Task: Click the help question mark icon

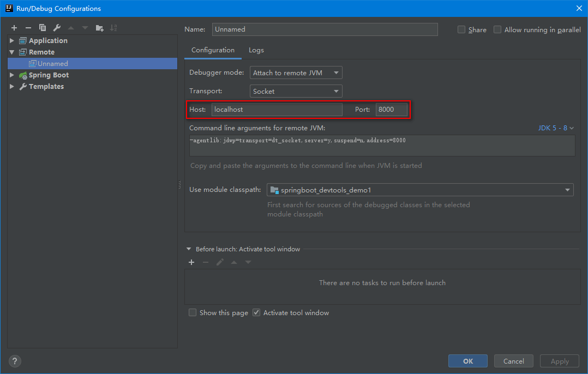Action: tap(15, 361)
